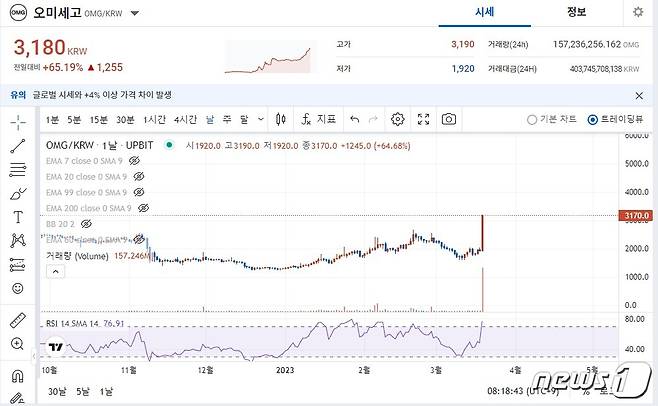Open page settings gear at top right
Image resolution: width=658 pixels, height=406 pixels.
click(638, 12)
